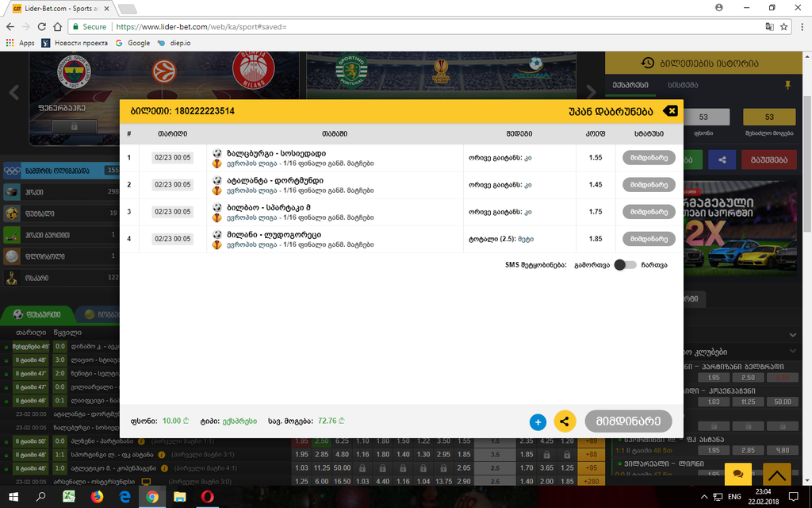Click the blue share button behind dialog
The width and height of the screenshot is (812, 508).
point(722,160)
